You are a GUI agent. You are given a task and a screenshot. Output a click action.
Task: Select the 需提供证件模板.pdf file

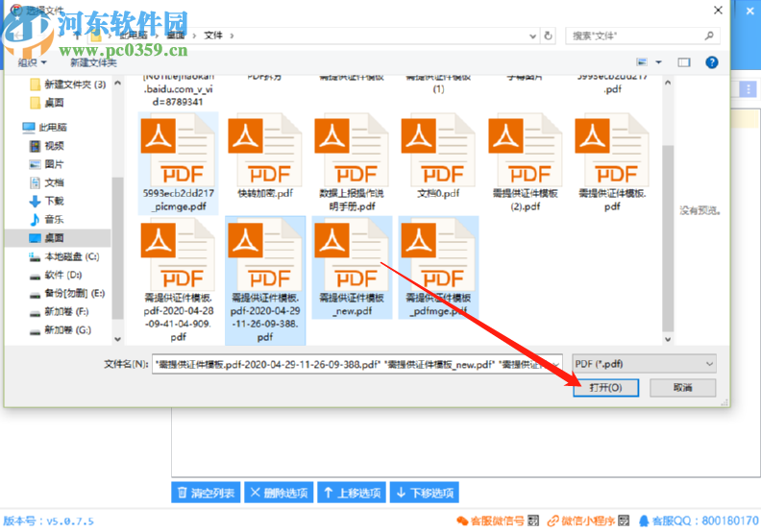click(612, 163)
